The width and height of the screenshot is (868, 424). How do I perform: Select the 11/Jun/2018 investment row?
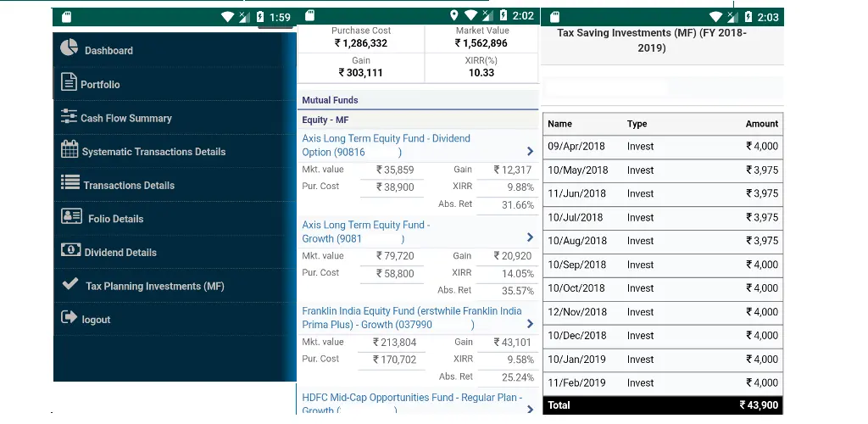tap(663, 193)
